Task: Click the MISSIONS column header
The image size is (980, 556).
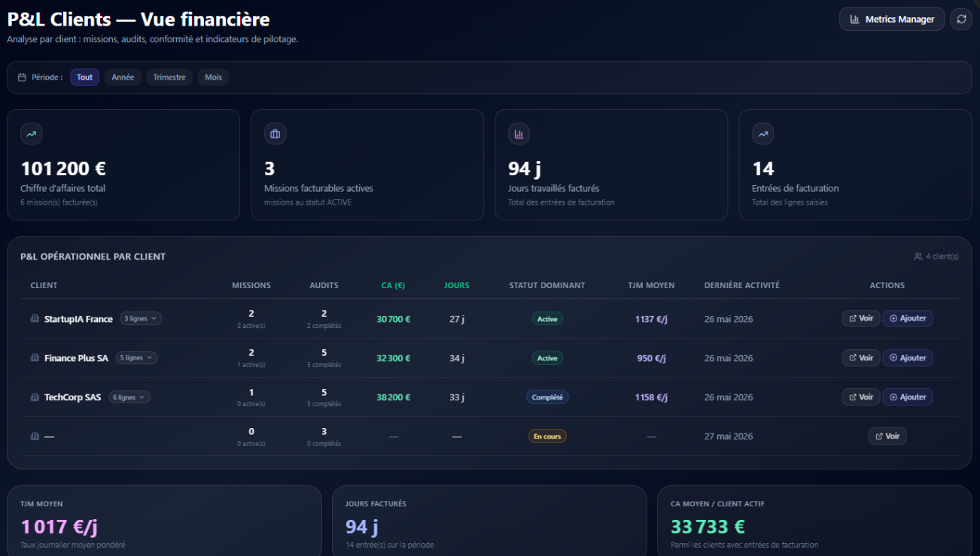Action: tap(251, 286)
